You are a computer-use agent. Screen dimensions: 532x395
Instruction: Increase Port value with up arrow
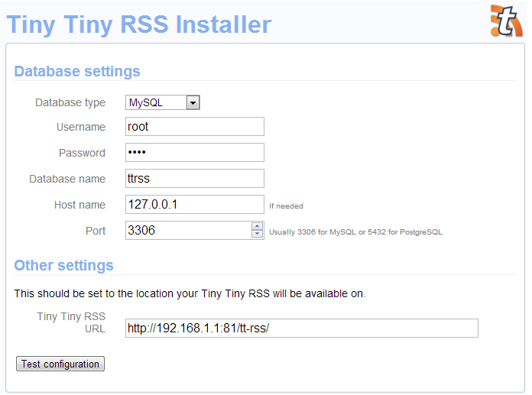(x=257, y=226)
